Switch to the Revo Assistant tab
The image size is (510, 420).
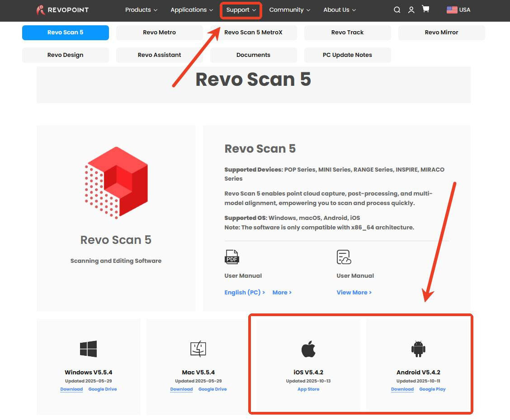[159, 55]
